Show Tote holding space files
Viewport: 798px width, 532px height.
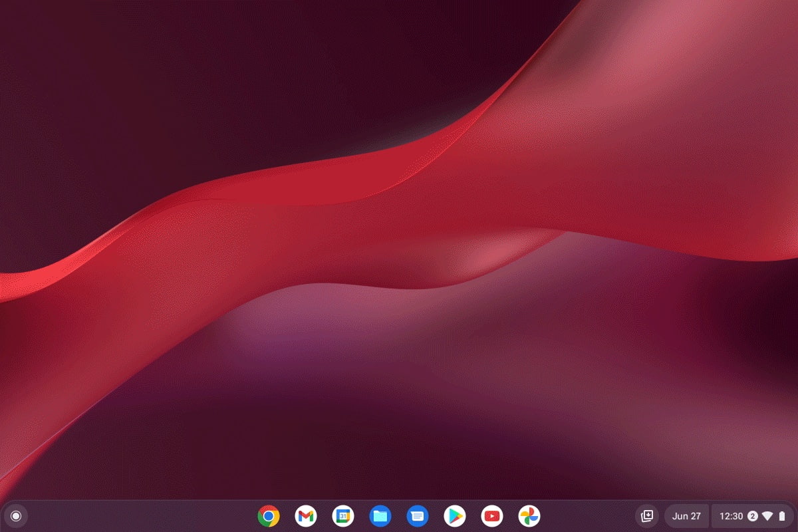[646, 516]
